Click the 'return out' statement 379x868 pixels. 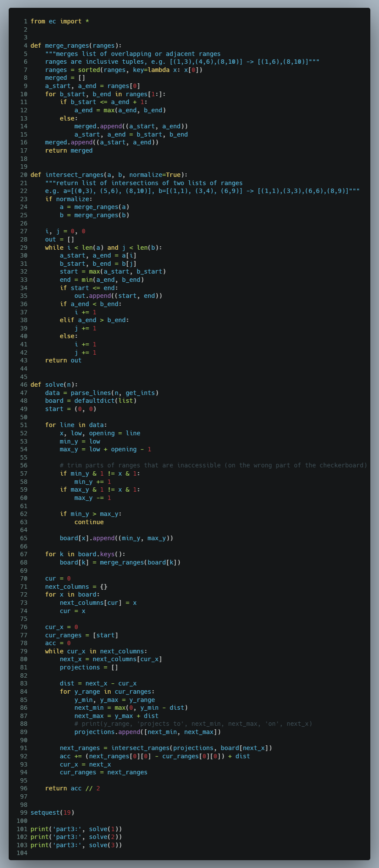pyautogui.click(x=63, y=360)
